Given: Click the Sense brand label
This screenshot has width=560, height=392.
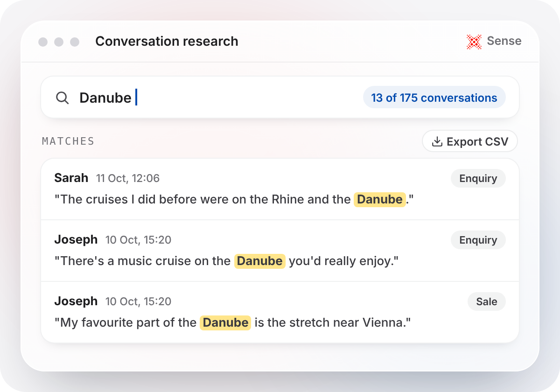Looking at the screenshot, I should point(504,41).
